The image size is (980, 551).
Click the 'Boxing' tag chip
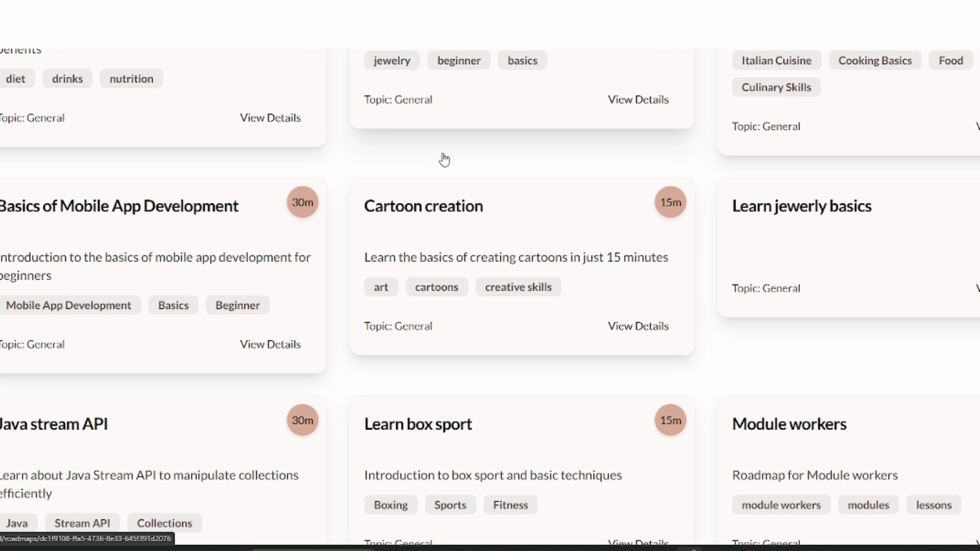[390, 505]
